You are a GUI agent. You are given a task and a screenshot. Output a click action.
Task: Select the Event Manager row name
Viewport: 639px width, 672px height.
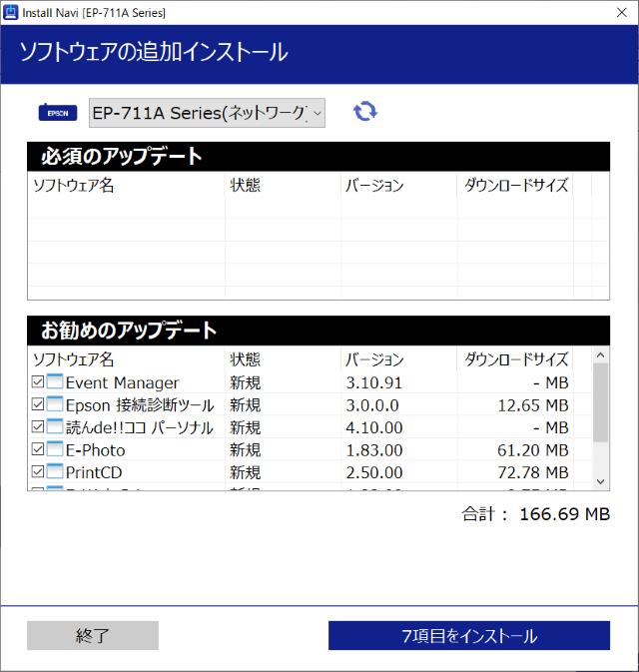123,382
